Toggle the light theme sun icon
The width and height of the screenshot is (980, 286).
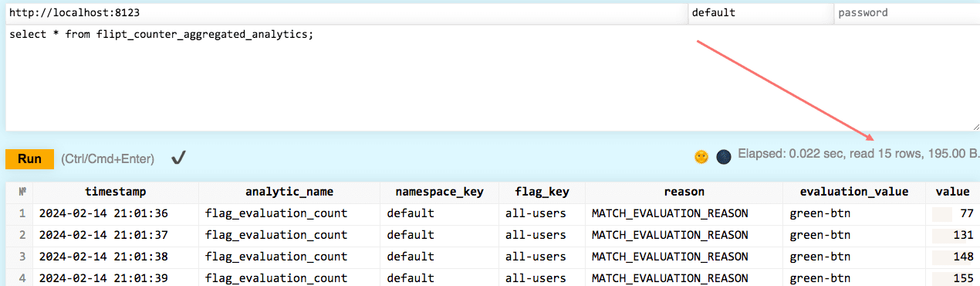click(x=701, y=157)
